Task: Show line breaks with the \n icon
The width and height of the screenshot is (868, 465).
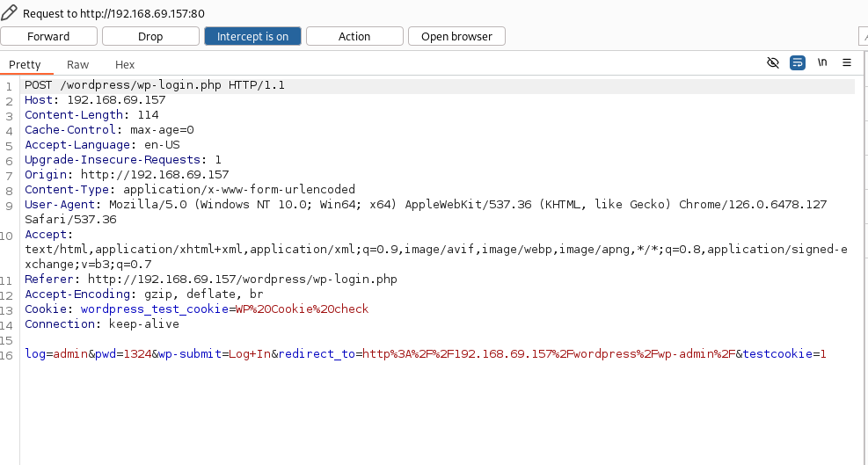Action: coord(822,62)
